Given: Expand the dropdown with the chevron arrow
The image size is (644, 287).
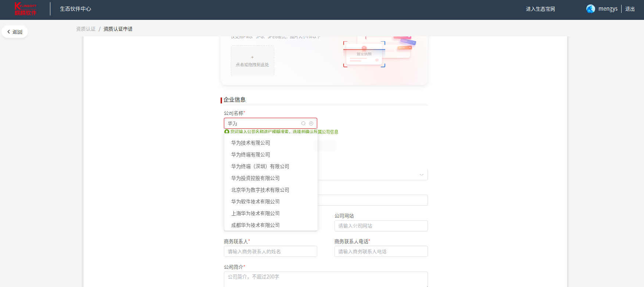Looking at the screenshot, I should point(421,175).
